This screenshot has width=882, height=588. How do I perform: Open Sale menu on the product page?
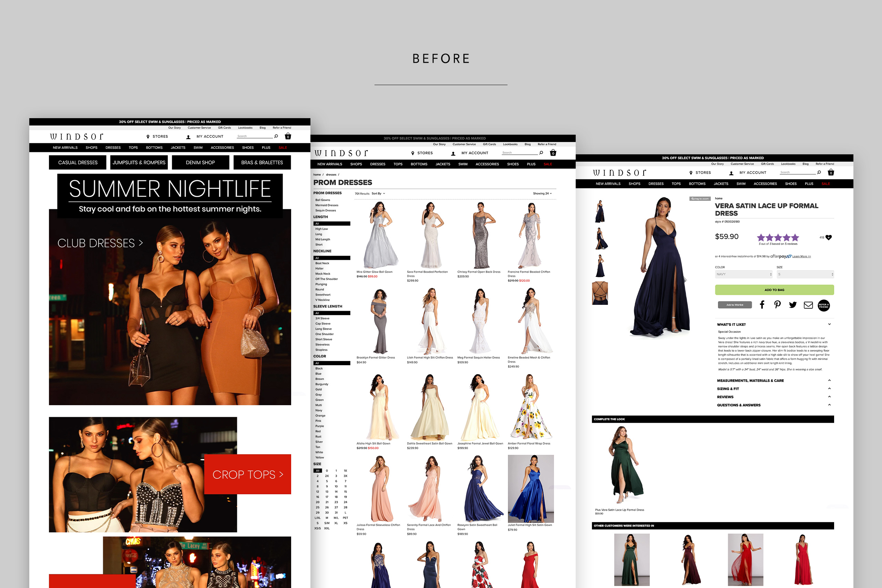(826, 184)
